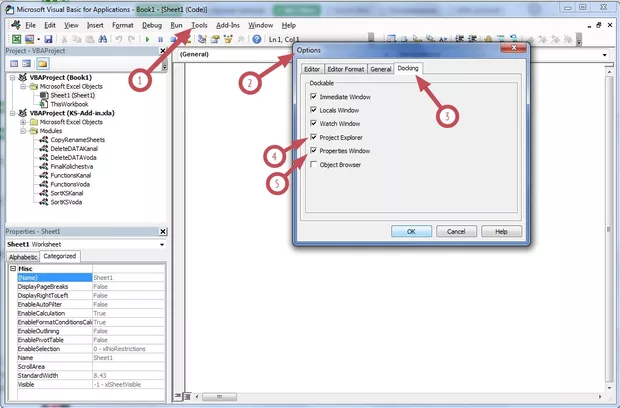Switch to the Editor Format tab
Image resolution: width=620 pixels, height=408 pixels.
(x=346, y=69)
